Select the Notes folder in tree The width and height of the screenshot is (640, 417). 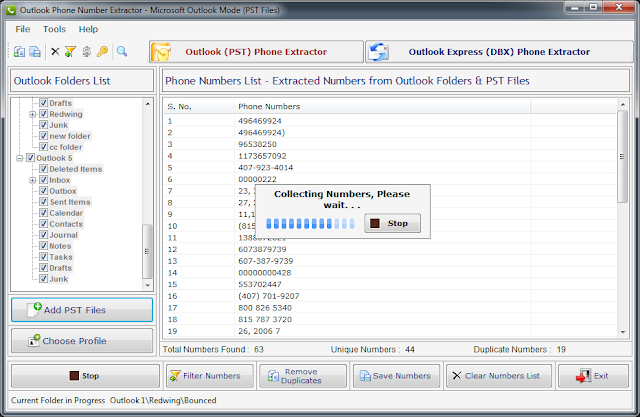point(60,246)
